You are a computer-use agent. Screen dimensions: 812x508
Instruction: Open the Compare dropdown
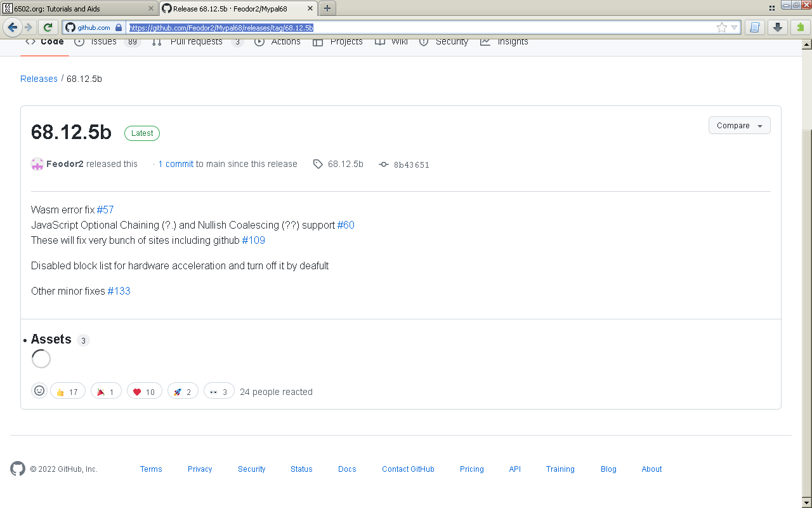click(x=739, y=125)
